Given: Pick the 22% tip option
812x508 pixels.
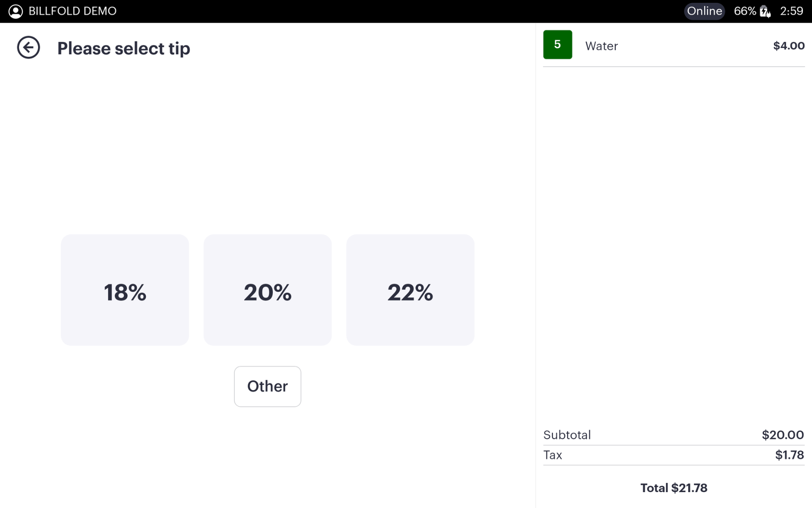Looking at the screenshot, I should pyautogui.click(x=410, y=290).
